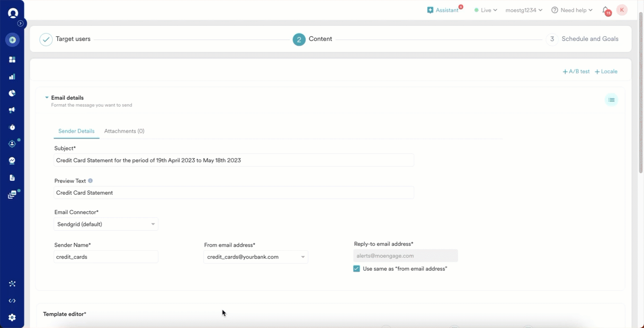Open the Email Connector Sendgrid dropdown

[x=106, y=224]
